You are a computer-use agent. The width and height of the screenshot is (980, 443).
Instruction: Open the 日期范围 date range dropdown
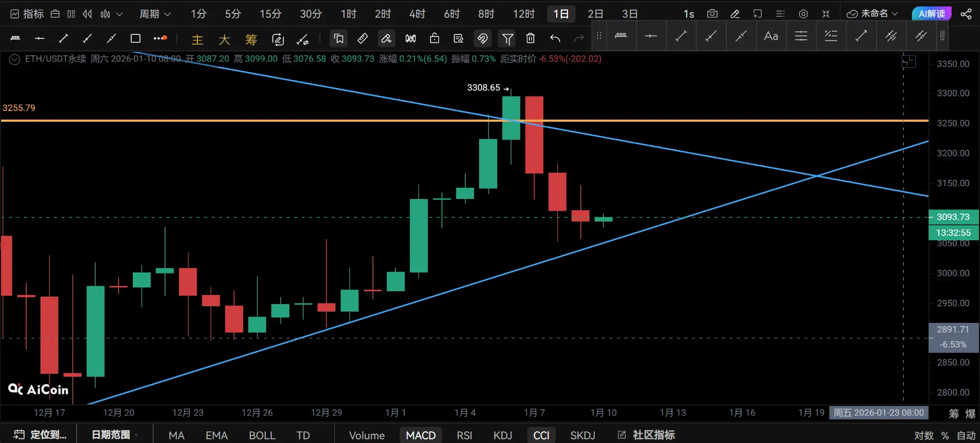pos(115,434)
